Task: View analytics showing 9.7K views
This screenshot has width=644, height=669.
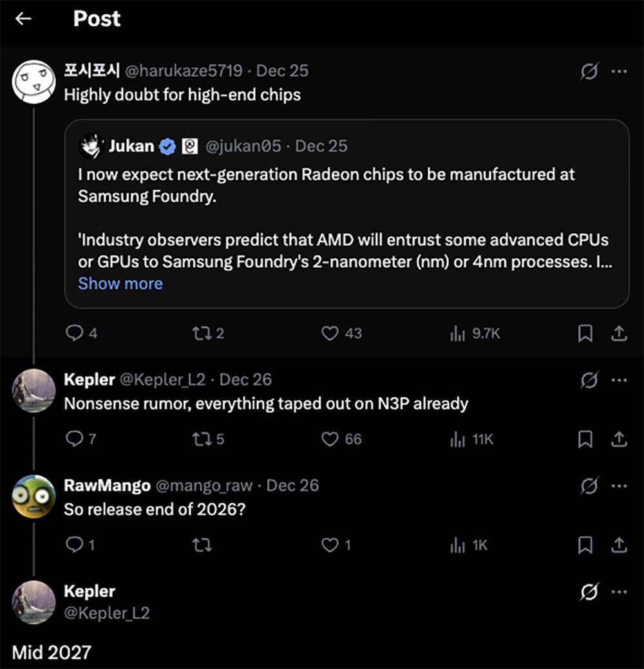Action: click(458, 333)
